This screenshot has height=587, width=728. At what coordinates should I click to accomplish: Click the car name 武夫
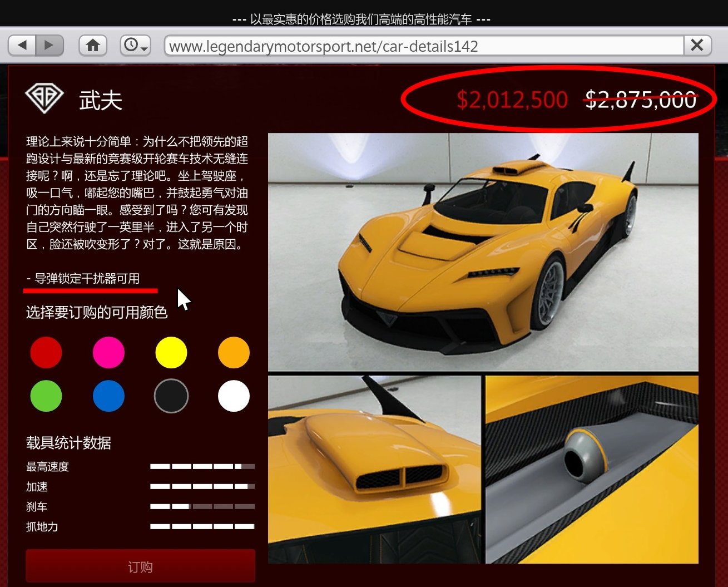click(101, 100)
